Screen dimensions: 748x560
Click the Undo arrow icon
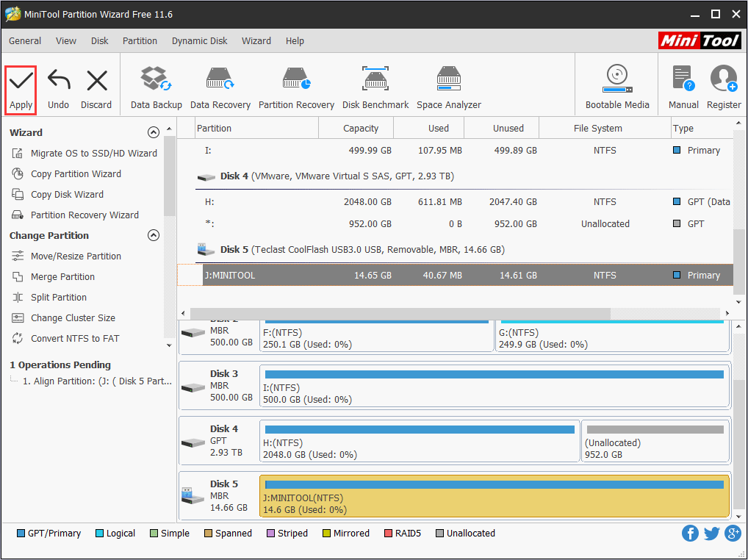tap(59, 80)
